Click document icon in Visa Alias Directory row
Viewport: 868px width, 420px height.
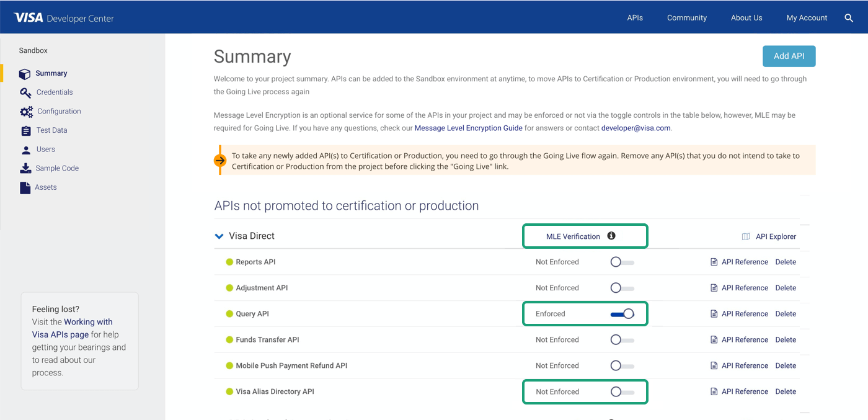pyautogui.click(x=714, y=392)
